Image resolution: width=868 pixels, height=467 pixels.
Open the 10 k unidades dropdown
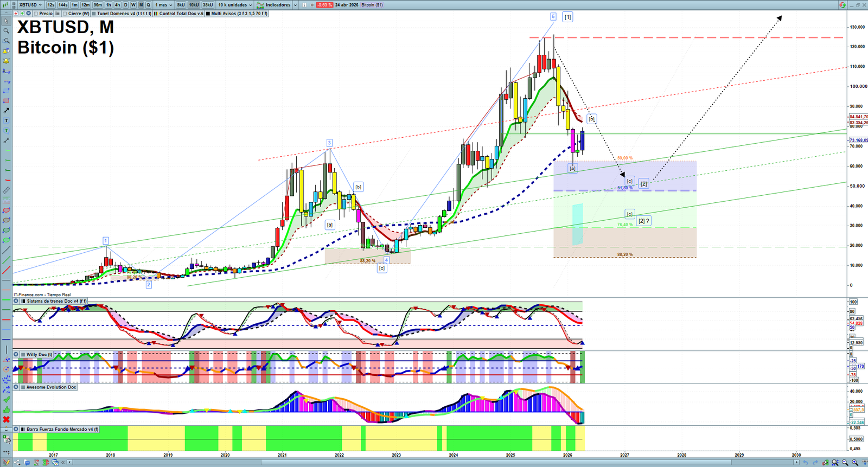point(235,5)
